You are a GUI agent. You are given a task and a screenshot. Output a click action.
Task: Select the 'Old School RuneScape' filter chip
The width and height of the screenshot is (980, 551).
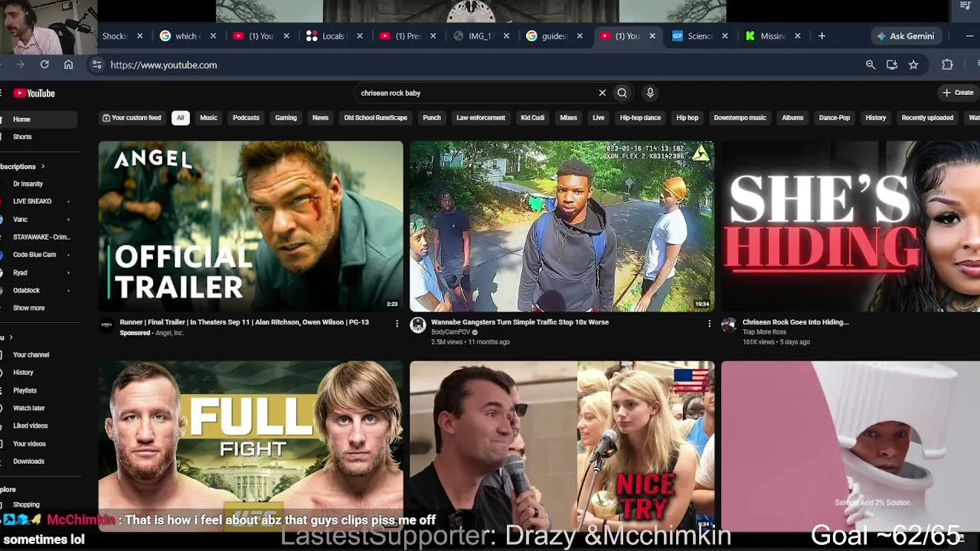[375, 118]
